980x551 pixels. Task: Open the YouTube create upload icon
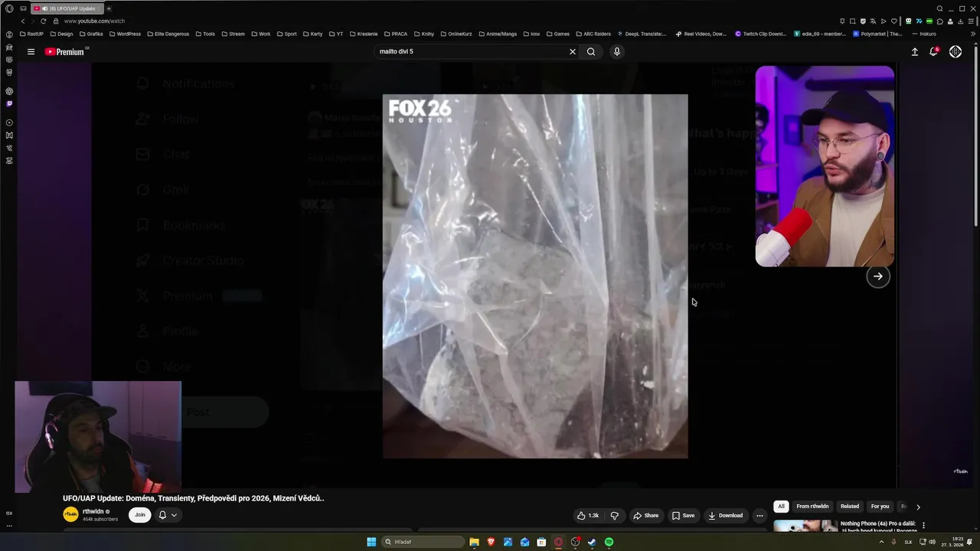pos(914,52)
